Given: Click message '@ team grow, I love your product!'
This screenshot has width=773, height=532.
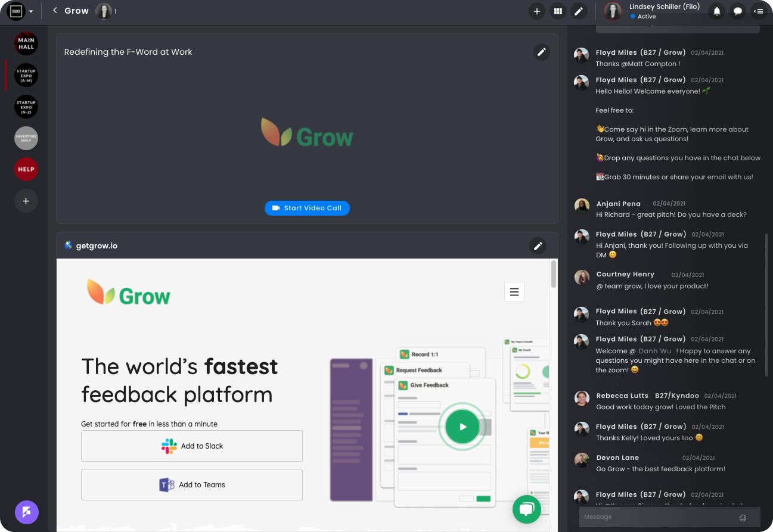Looking at the screenshot, I should (652, 286).
